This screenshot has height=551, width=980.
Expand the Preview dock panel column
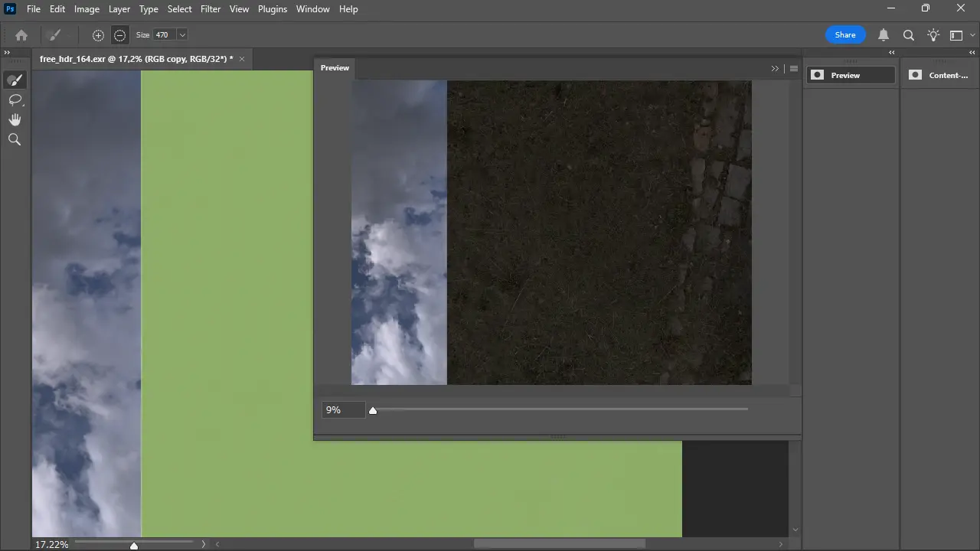[891, 52]
